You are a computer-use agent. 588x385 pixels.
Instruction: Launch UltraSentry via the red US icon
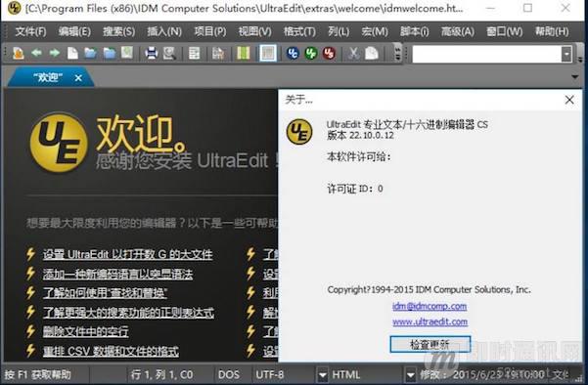[x=329, y=53]
